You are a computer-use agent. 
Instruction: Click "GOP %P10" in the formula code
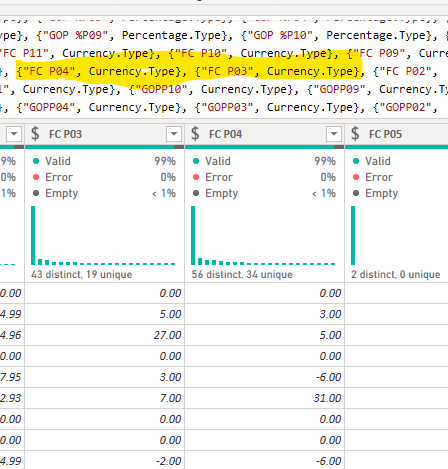click(x=280, y=35)
